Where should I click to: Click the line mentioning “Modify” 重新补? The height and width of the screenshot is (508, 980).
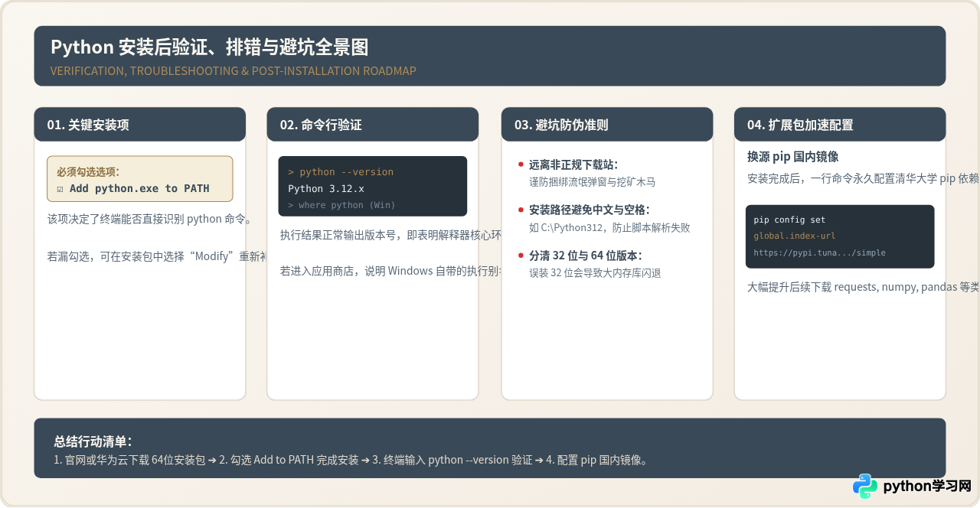(157, 257)
